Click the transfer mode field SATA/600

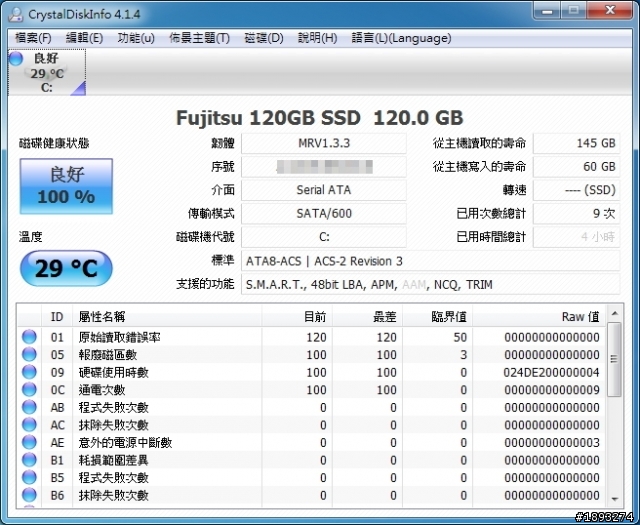(x=324, y=214)
